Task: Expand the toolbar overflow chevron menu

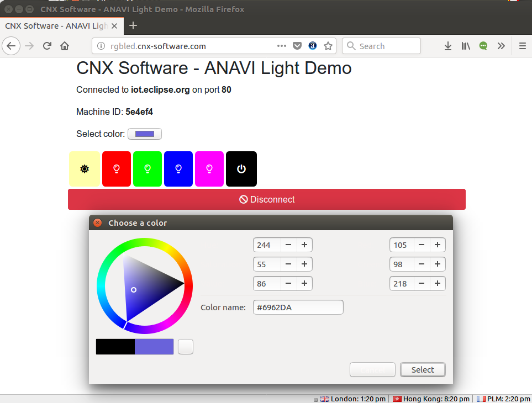Action: [501, 46]
